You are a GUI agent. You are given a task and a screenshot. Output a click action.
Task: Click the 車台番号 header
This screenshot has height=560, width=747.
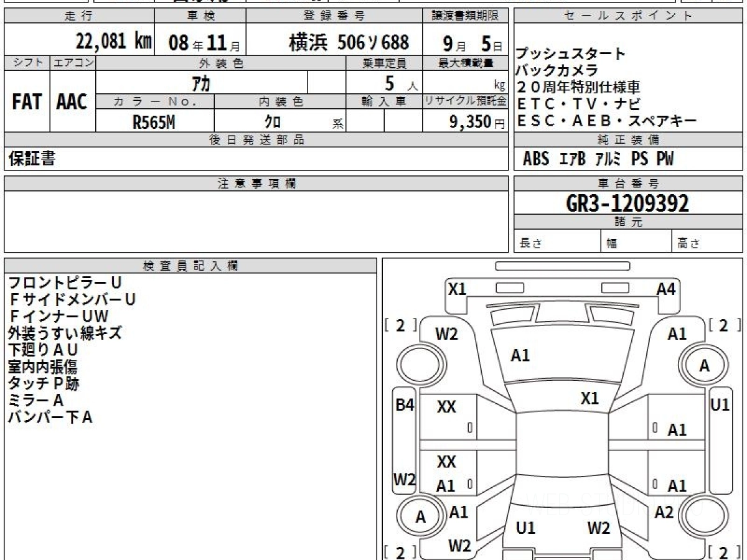click(x=628, y=184)
